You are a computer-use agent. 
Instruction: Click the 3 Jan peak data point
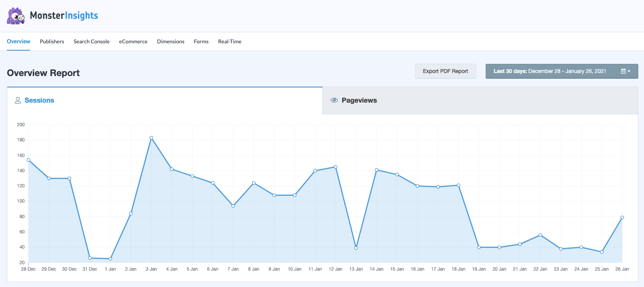[151, 138]
